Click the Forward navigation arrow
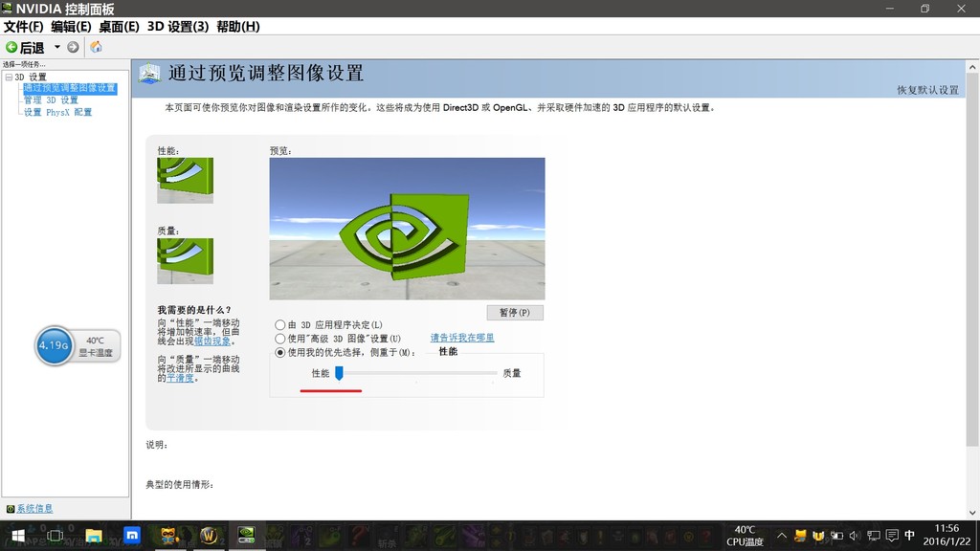The image size is (980, 551). coord(74,45)
